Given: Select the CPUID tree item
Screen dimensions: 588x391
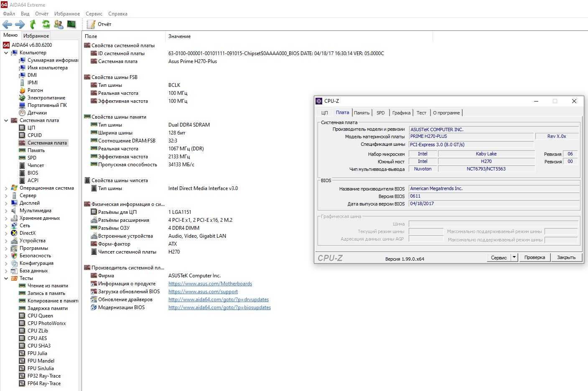Looking at the screenshot, I should coord(35,135).
